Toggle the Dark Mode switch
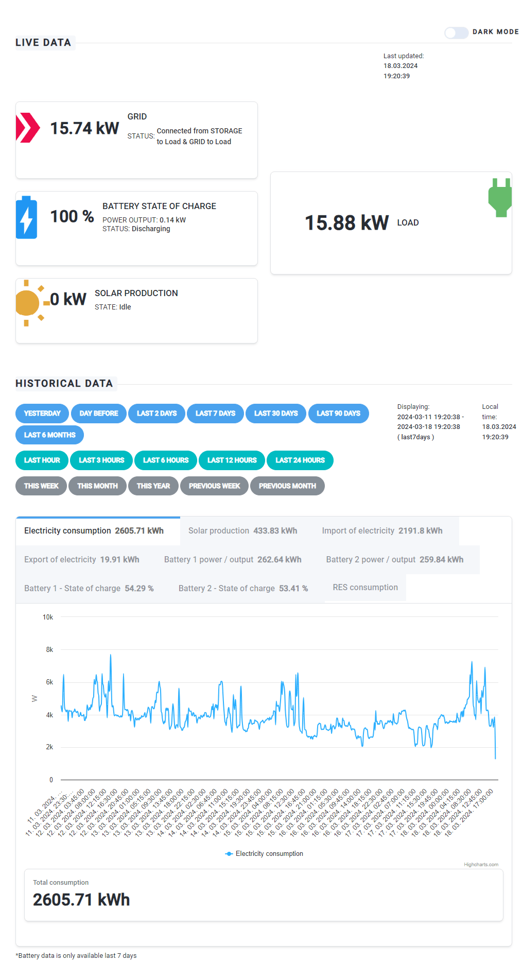Viewport: 523px width, 980px height. click(456, 32)
